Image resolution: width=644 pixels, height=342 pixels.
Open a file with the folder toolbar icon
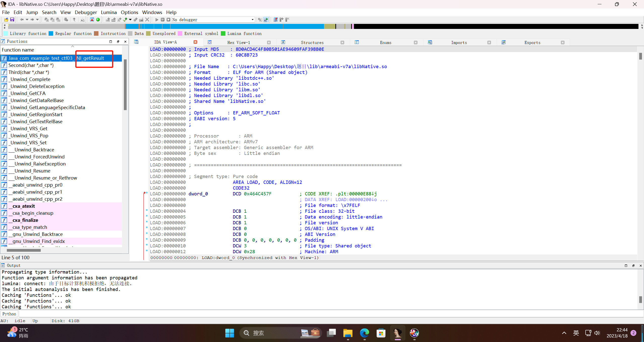coord(6,20)
